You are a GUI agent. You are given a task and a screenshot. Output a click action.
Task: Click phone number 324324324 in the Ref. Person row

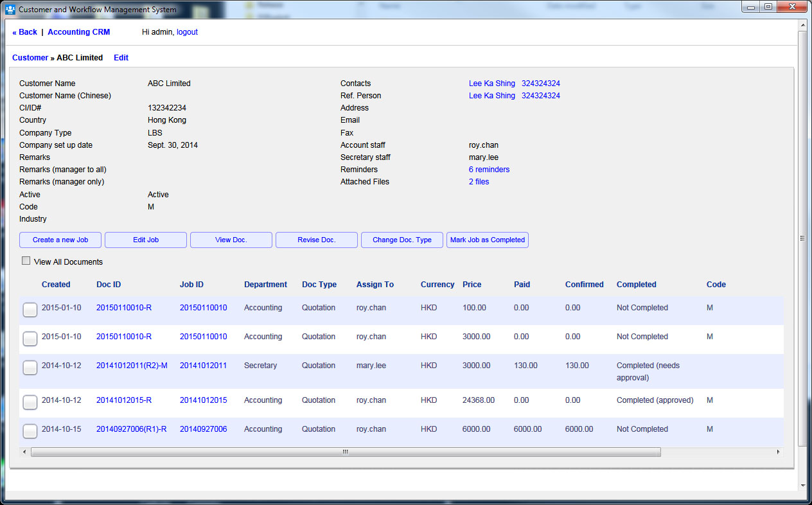pos(541,96)
